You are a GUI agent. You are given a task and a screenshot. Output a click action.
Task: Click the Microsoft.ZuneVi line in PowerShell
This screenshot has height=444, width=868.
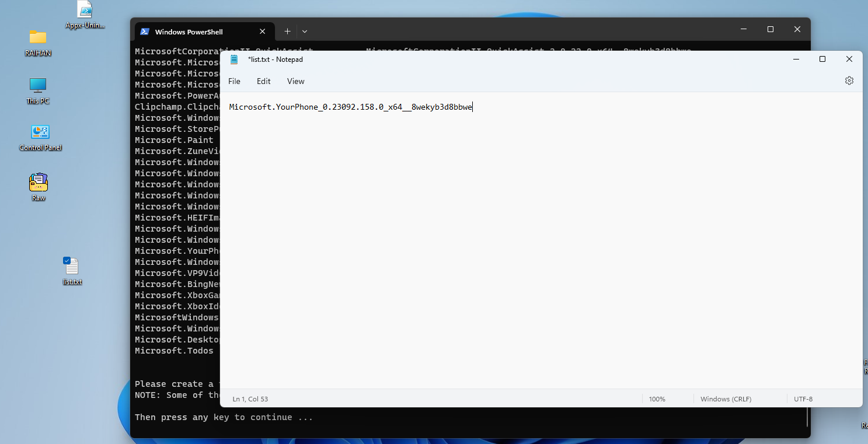point(177,151)
